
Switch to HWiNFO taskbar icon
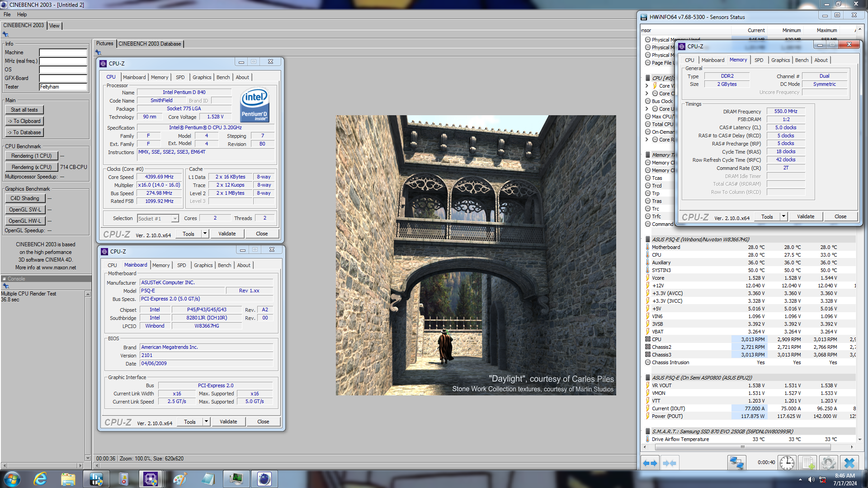click(96, 479)
